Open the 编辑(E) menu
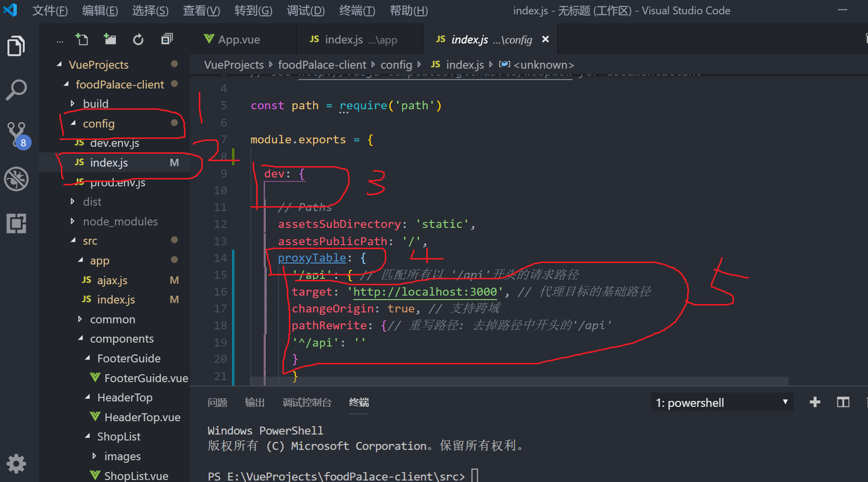Viewport: 868px width, 482px height. (x=100, y=10)
